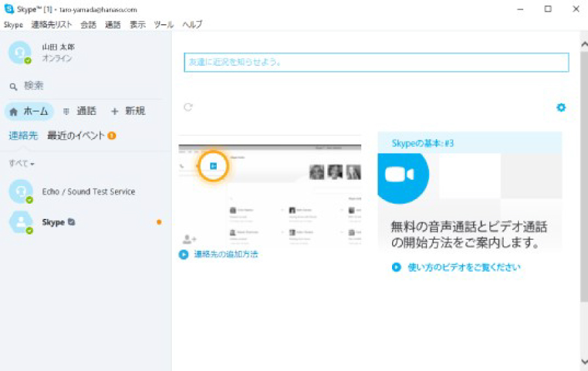Click the search magnifier icon
The image size is (588, 371).
[14, 87]
